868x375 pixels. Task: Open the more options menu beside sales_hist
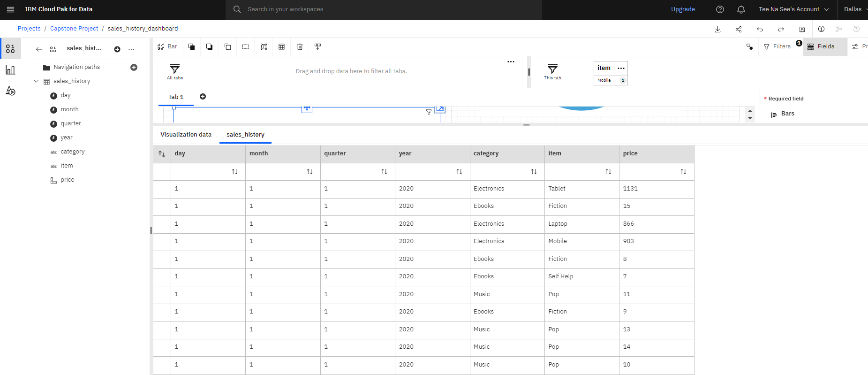tap(131, 49)
